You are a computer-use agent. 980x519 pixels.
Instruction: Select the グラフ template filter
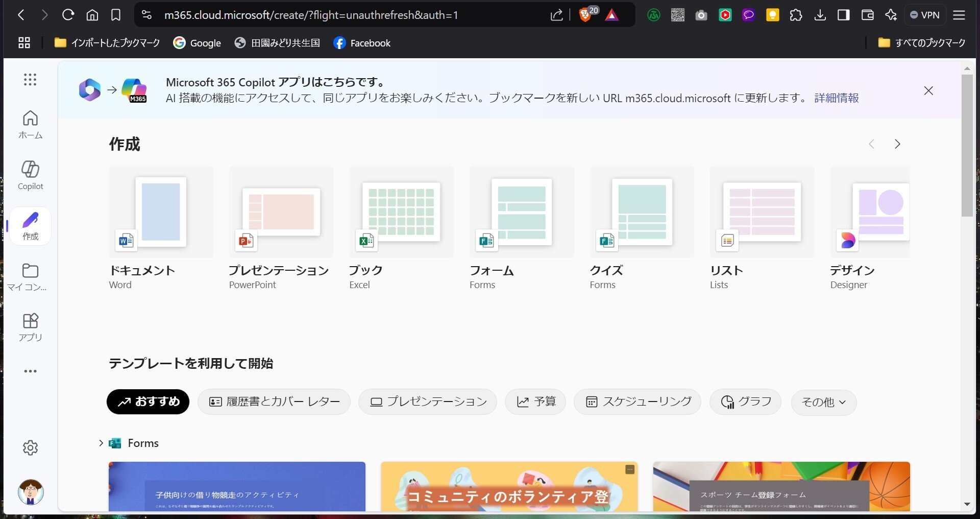[745, 402]
